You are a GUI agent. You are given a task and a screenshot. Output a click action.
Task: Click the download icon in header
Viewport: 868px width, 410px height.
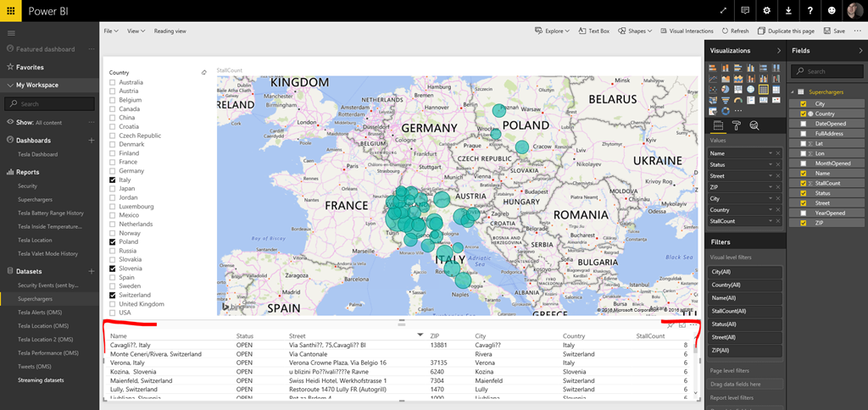click(788, 10)
